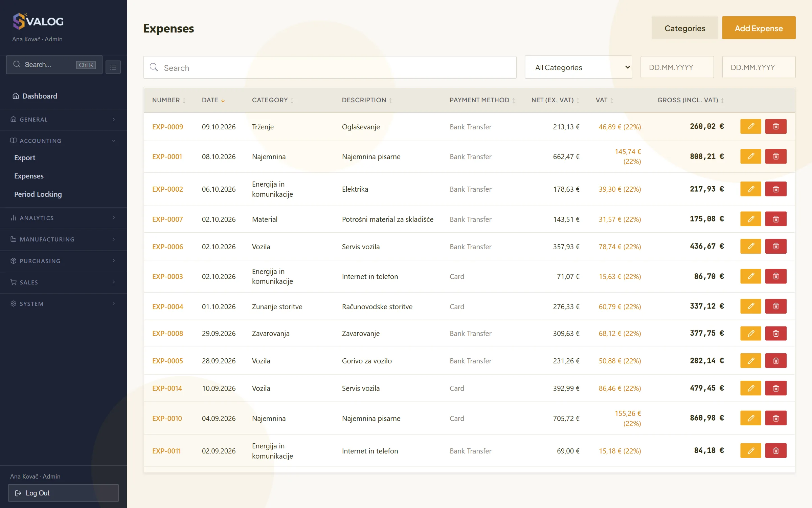This screenshot has height=508, width=812.
Task: Edit the EXP-0007 Material expense
Action: coord(750,219)
